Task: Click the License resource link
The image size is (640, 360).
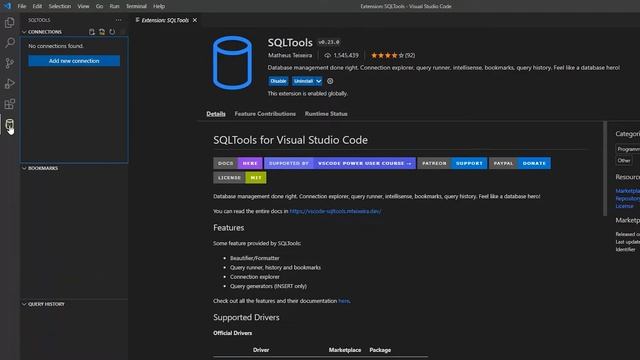Action: [x=624, y=206]
